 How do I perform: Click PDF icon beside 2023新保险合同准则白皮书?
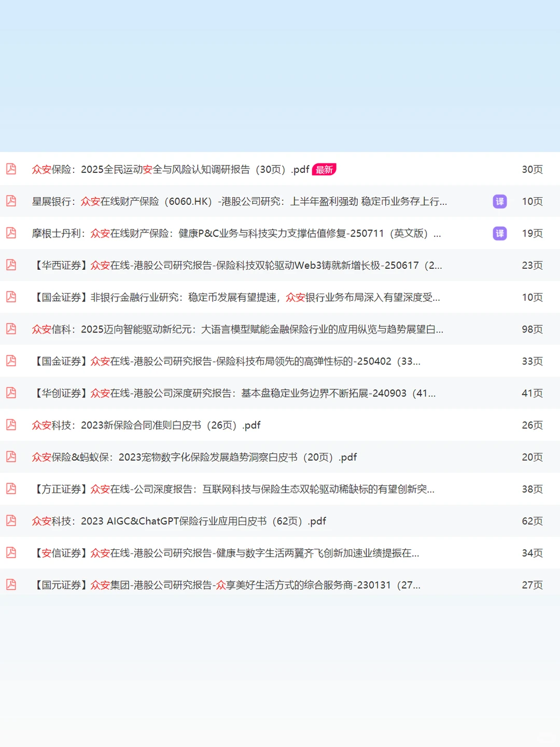[11, 424]
